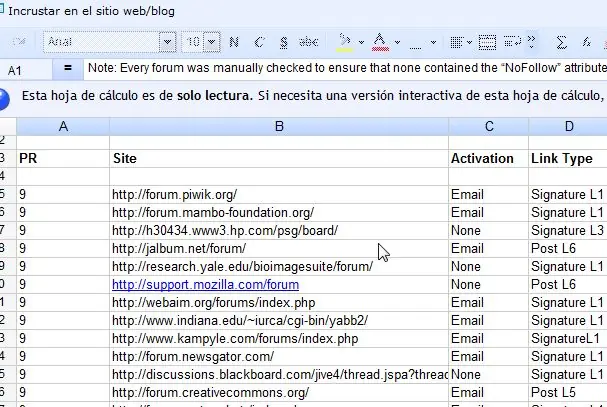Toggle bold formatting (N icon)
Screen dimensions: 607x407
[x=234, y=42]
